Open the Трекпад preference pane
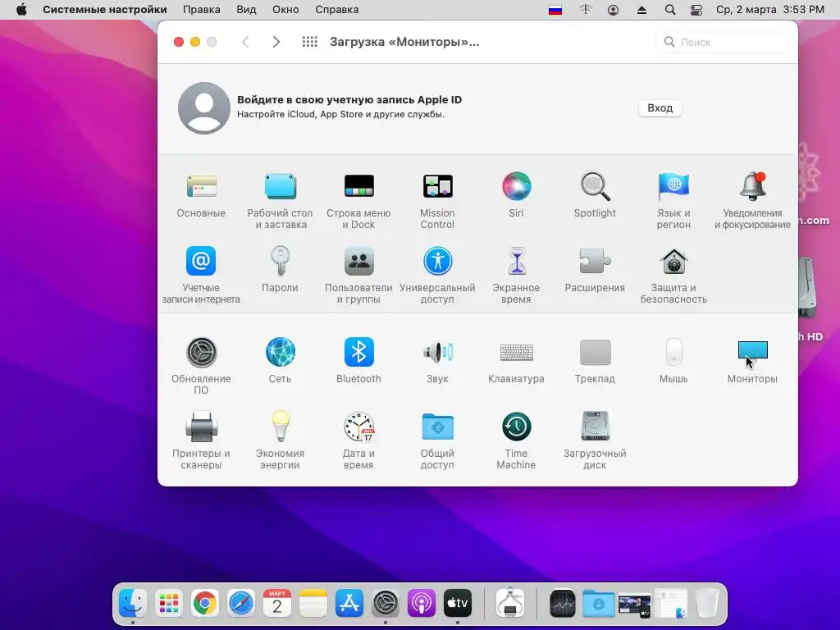The height and width of the screenshot is (630, 840). (x=595, y=361)
